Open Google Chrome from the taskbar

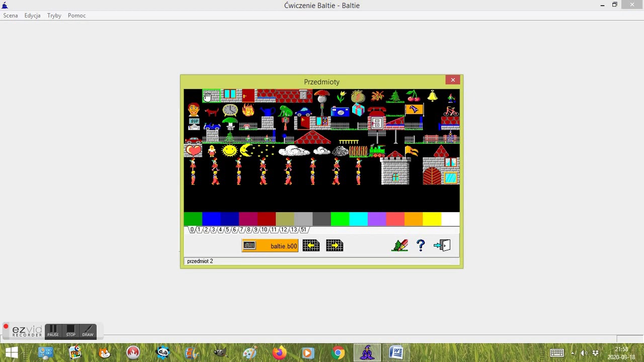tap(338, 352)
